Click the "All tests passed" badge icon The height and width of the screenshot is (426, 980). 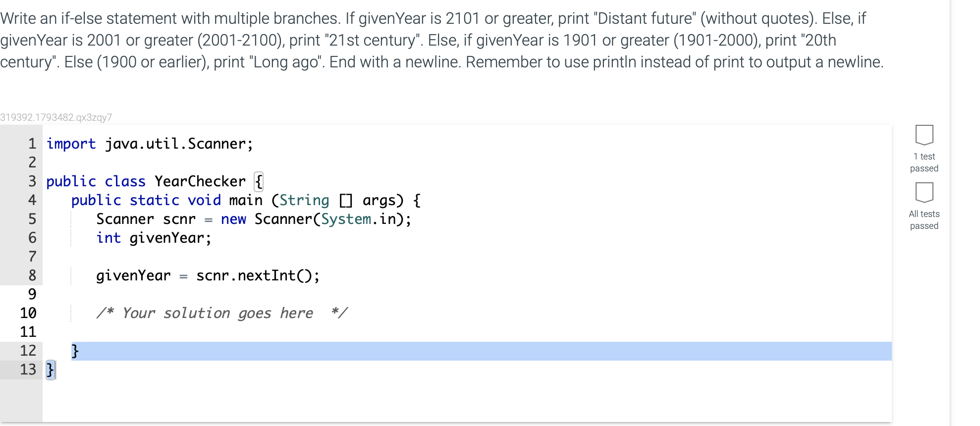pos(924,193)
